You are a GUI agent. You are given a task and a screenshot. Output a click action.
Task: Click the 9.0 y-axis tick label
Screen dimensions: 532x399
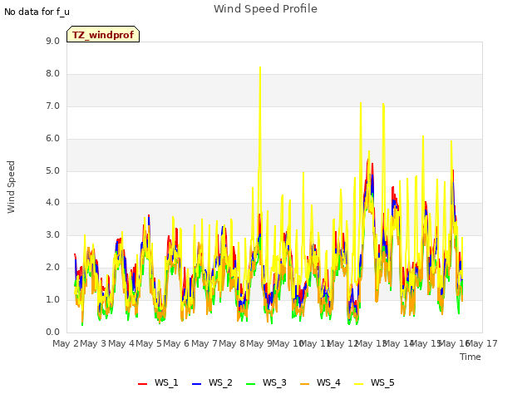[52, 41]
